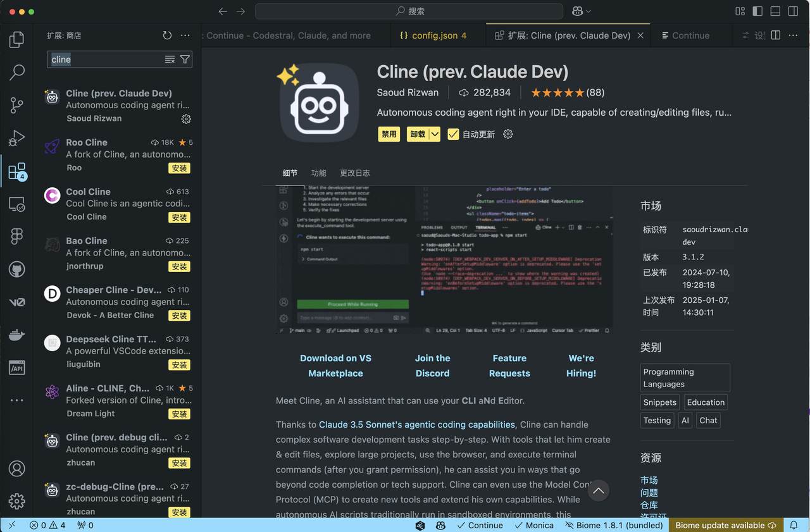Open Download on VS Marketplace link

pos(335,366)
